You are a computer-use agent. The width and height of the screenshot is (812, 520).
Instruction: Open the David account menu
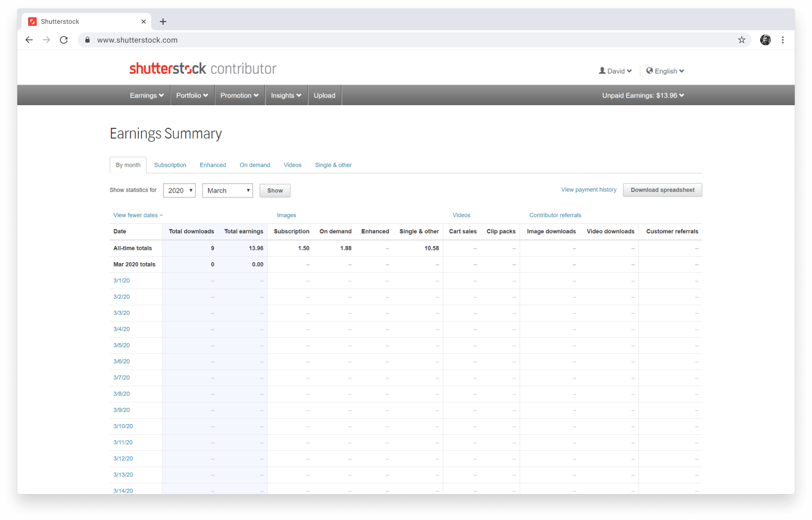[615, 71]
